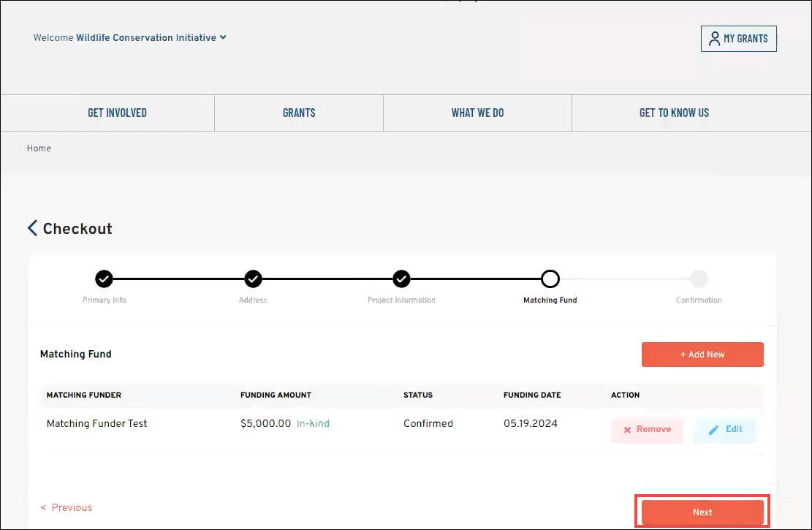Click the back chevron beside Checkout

32,228
